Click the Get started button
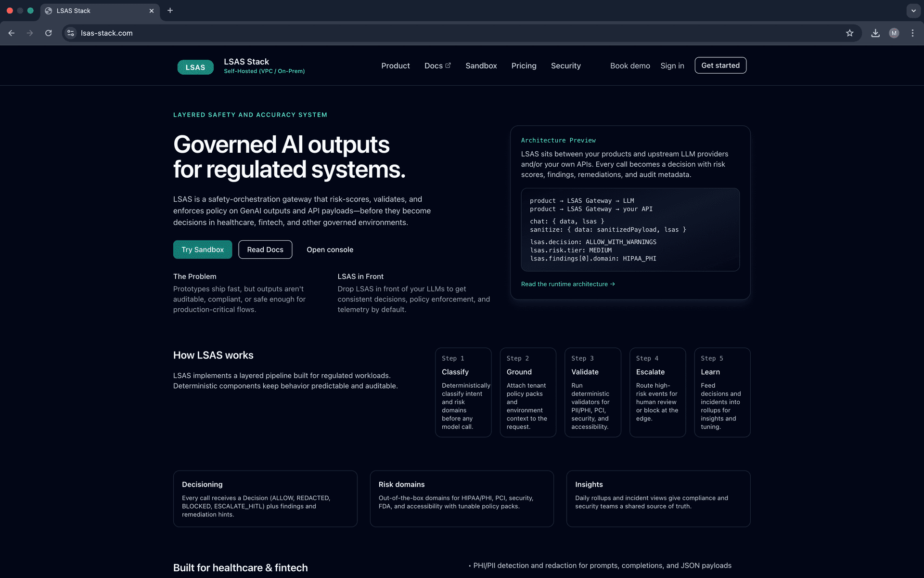This screenshot has width=924, height=578. pos(720,65)
